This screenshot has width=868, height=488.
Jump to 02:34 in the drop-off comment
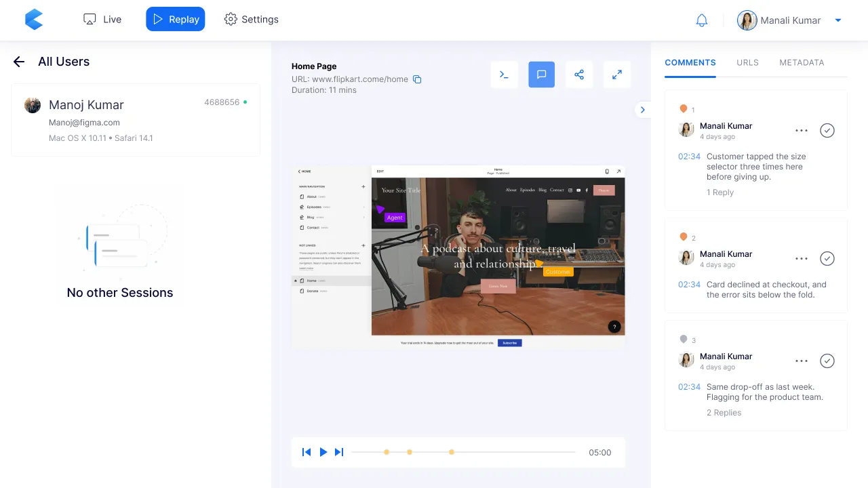tap(689, 387)
